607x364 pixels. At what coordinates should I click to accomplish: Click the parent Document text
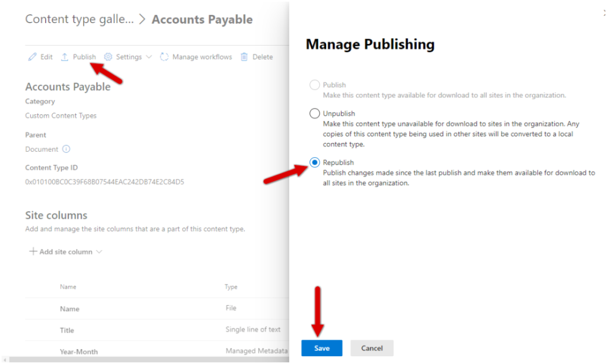(x=41, y=149)
